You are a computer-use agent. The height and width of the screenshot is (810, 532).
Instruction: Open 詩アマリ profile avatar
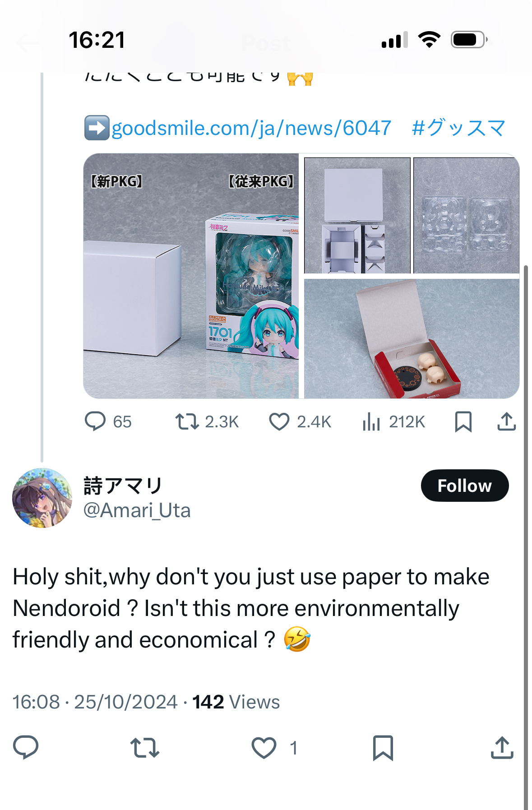(x=42, y=498)
